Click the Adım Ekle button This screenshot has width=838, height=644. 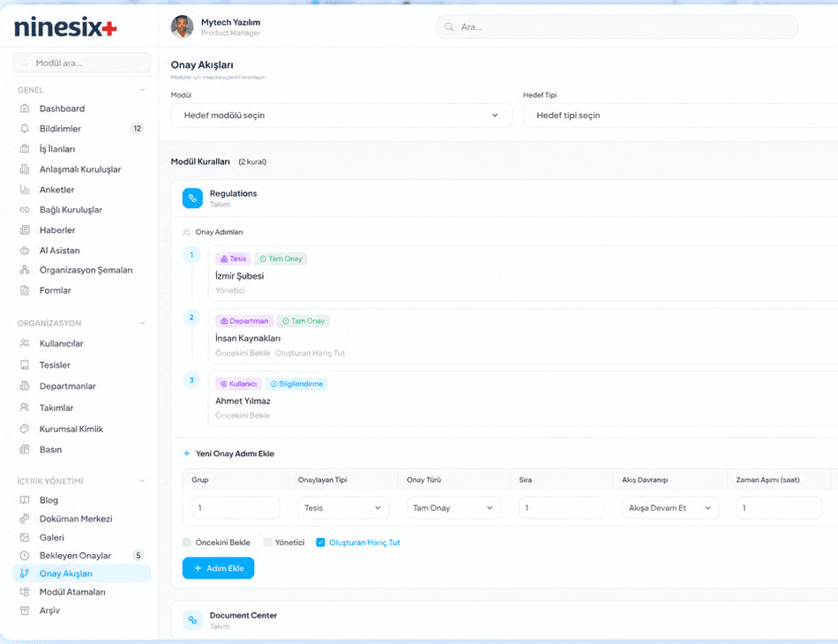218,568
